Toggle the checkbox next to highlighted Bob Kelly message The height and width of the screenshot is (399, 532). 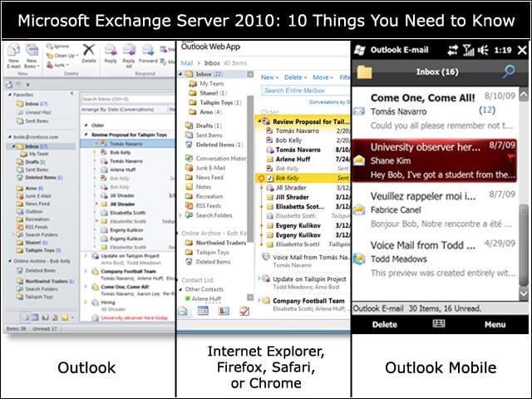(270, 178)
